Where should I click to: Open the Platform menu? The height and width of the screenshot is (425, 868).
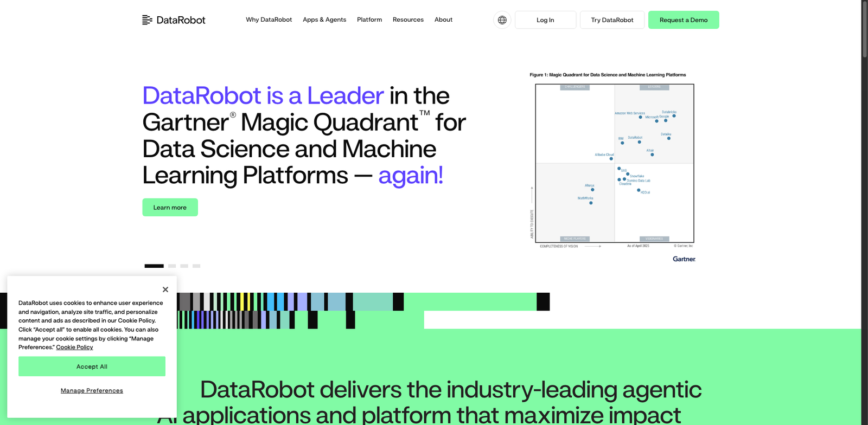369,20
